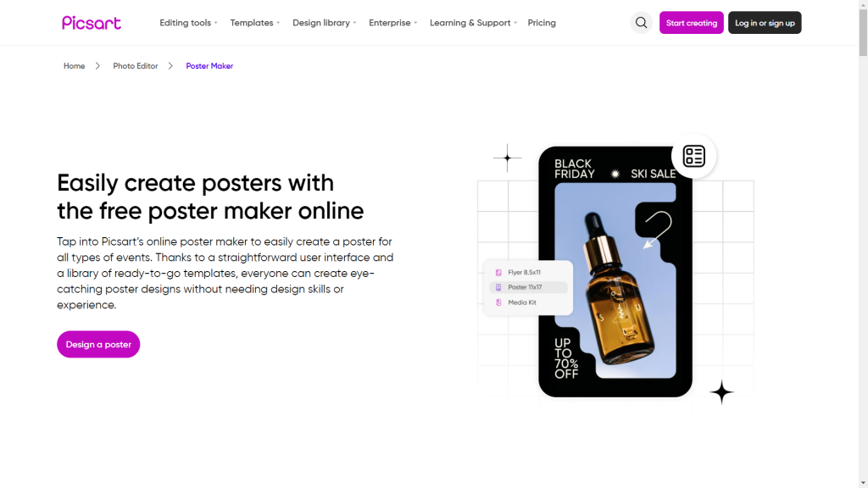Select the Flyer 8.5x11 icon in the illustration

[x=498, y=272]
